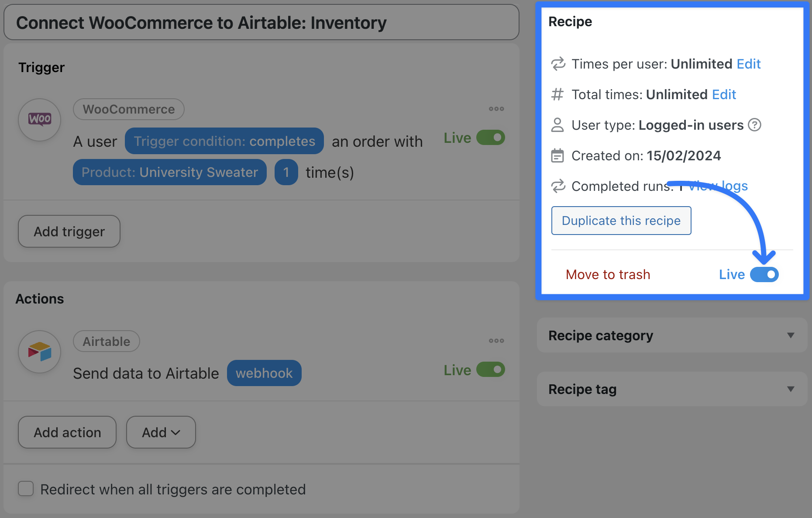This screenshot has width=812, height=518.
Task: Switch the recipe Live toggle off
Action: click(764, 274)
